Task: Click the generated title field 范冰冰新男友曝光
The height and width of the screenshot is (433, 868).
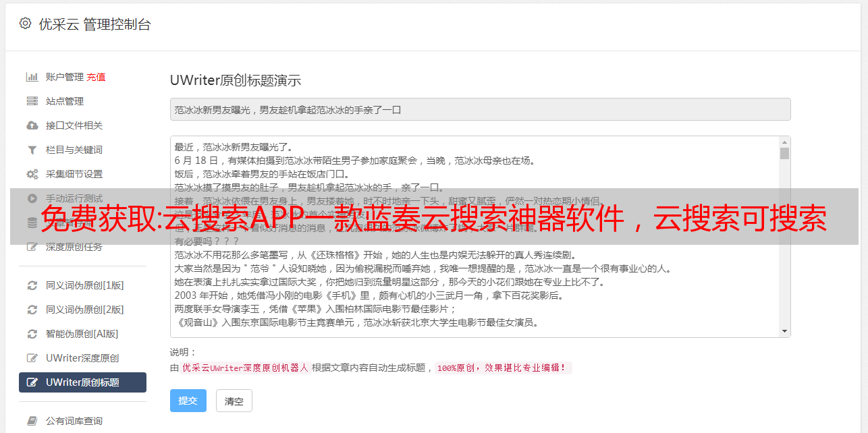Action: click(480, 109)
